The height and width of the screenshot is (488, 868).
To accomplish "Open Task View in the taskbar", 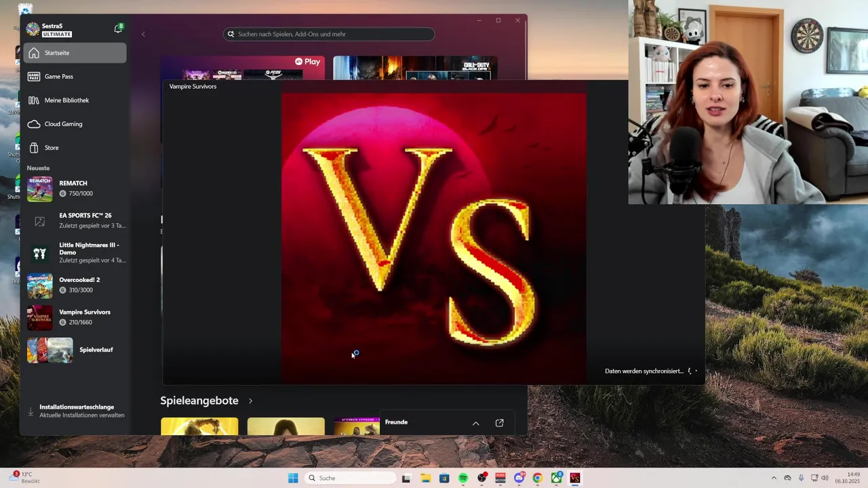I will point(406,478).
